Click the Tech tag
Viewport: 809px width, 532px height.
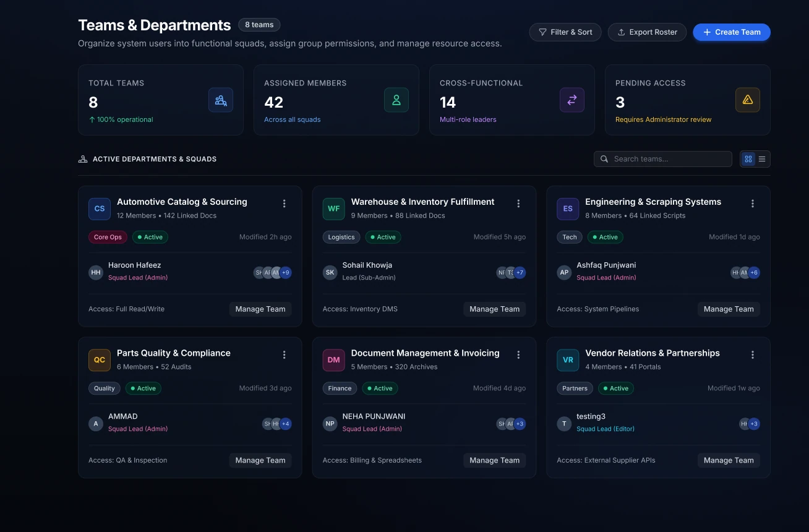(x=570, y=237)
